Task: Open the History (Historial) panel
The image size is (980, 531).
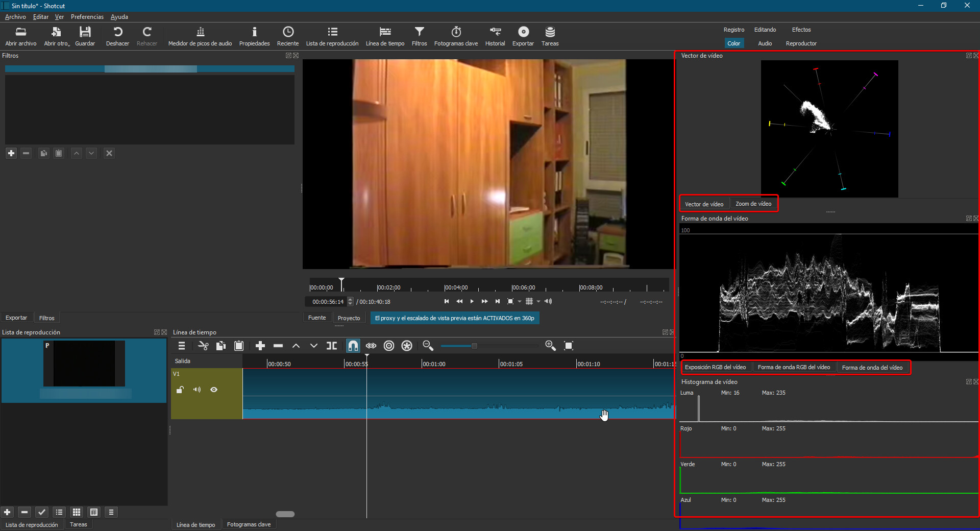Action: (495, 36)
